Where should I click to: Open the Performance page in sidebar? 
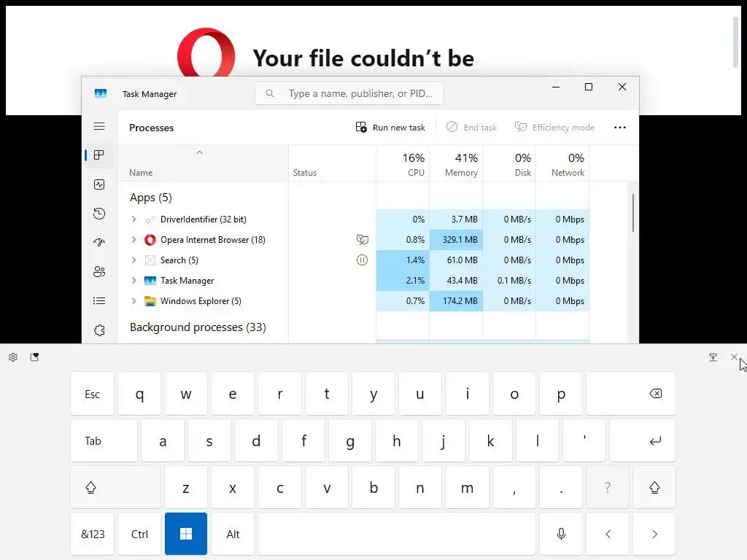click(99, 184)
